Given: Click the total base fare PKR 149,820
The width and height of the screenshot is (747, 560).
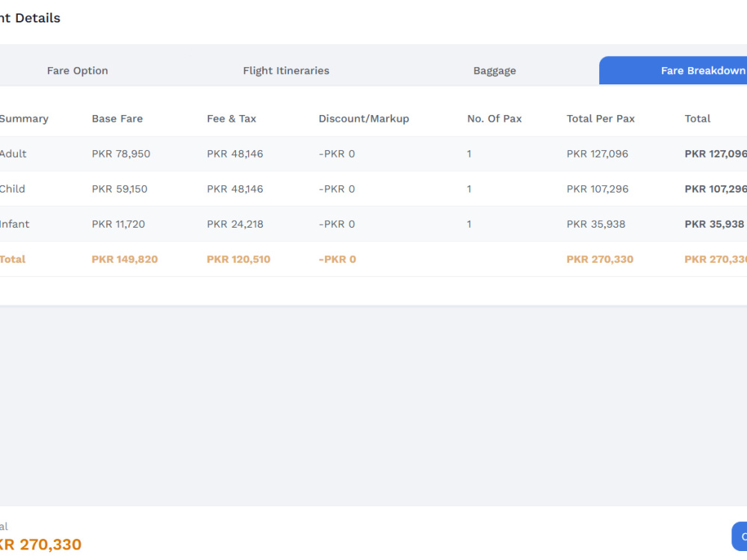Looking at the screenshot, I should tap(125, 259).
